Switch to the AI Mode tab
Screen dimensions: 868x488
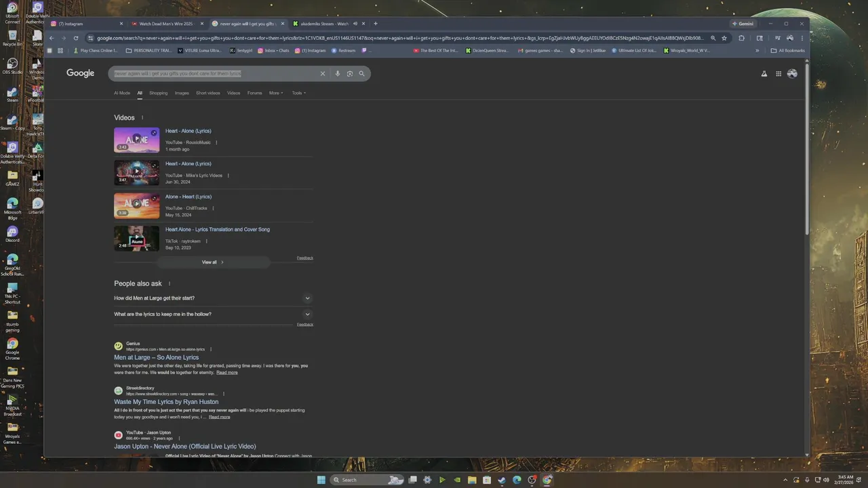click(122, 93)
